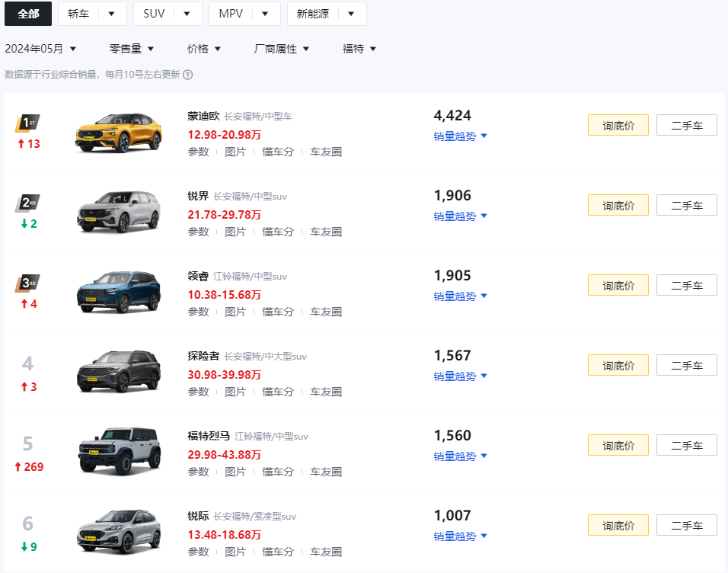Viewport: 728px width, 573px height.
Task: Expand 销量趋势 for 蒙迪欧
Action: [x=460, y=136]
